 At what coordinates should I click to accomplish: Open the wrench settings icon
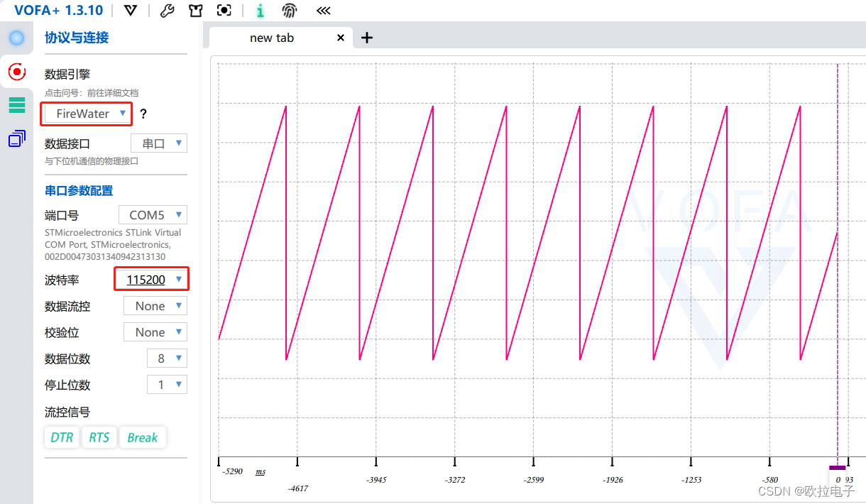(x=167, y=11)
